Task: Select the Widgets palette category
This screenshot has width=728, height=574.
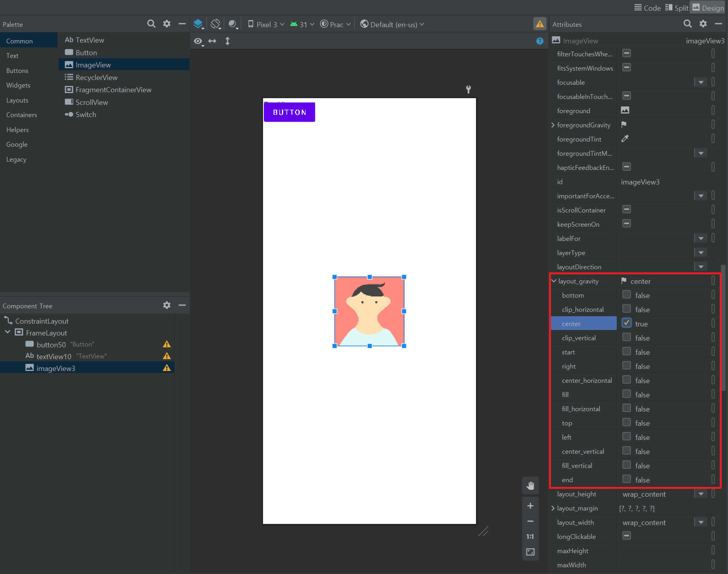Action: [18, 85]
